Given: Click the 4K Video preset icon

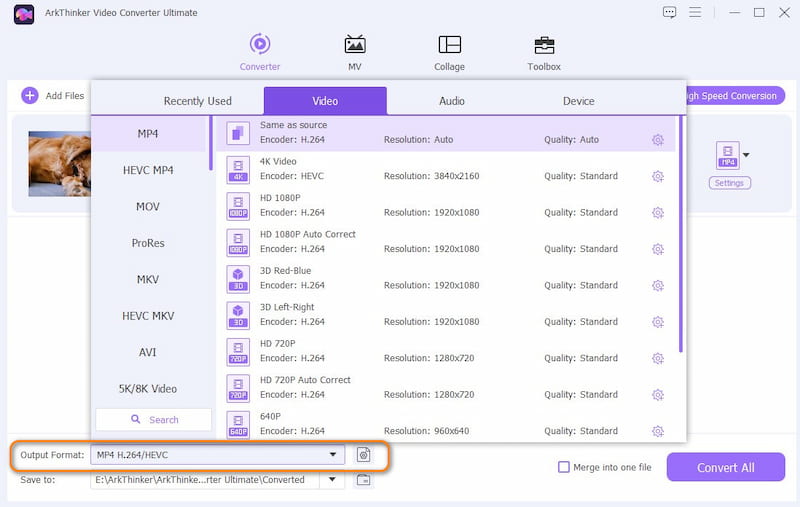Looking at the screenshot, I should click(x=238, y=170).
